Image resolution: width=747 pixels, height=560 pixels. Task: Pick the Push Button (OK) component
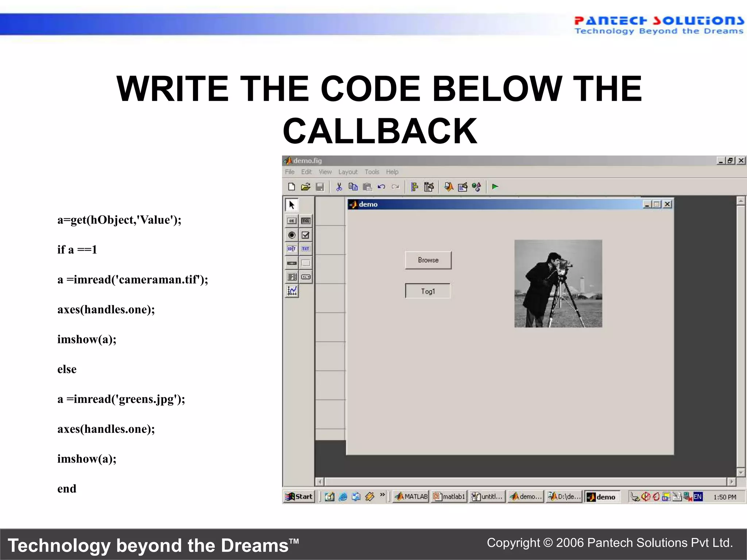tap(291, 221)
